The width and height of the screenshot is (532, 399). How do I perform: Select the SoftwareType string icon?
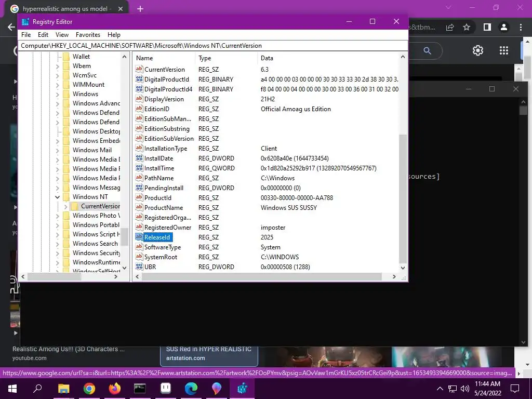(139, 247)
